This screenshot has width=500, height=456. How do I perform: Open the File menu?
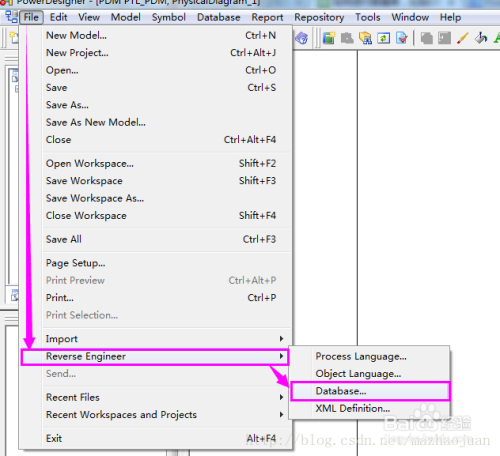tap(31, 17)
